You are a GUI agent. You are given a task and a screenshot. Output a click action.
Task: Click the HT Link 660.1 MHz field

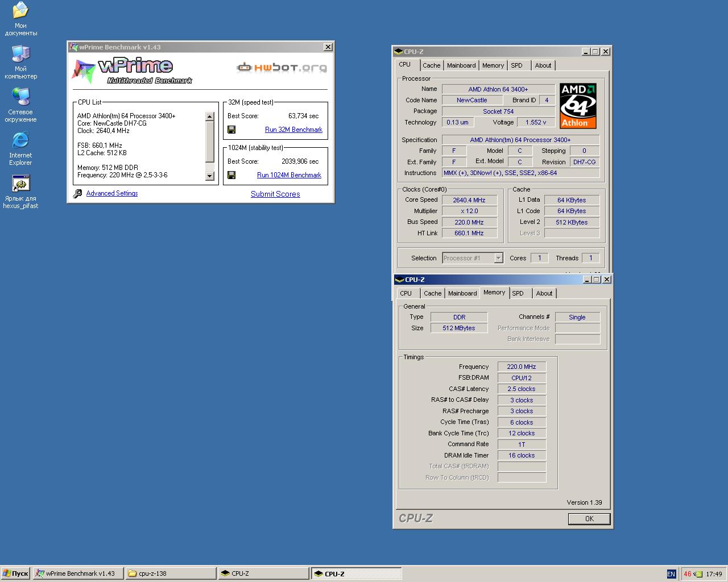(x=469, y=233)
